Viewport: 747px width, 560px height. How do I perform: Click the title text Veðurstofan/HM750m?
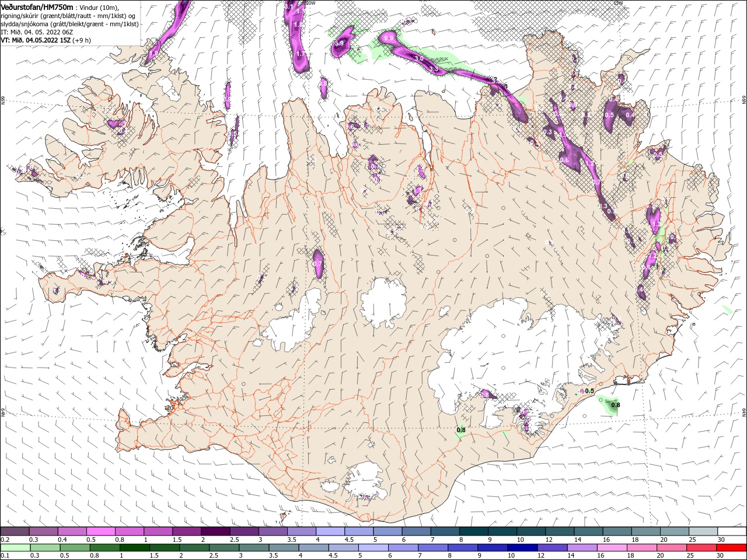click(37, 6)
